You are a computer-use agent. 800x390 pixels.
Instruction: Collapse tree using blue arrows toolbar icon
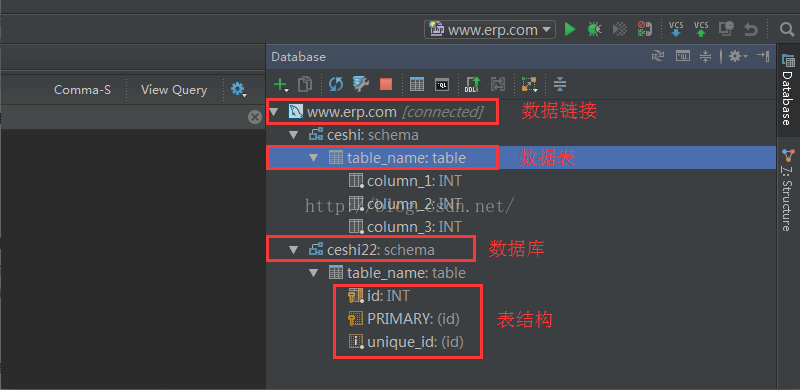pyautogui.click(x=560, y=84)
